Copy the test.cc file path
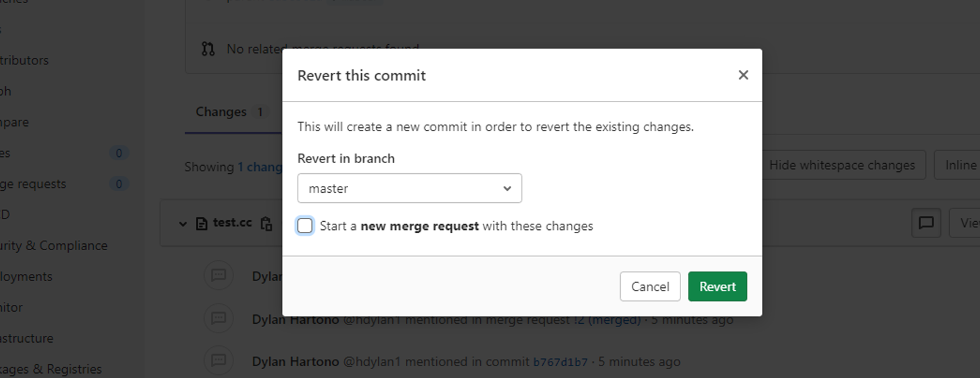The height and width of the screenshot is (378, 980). [x=266, y=224]
